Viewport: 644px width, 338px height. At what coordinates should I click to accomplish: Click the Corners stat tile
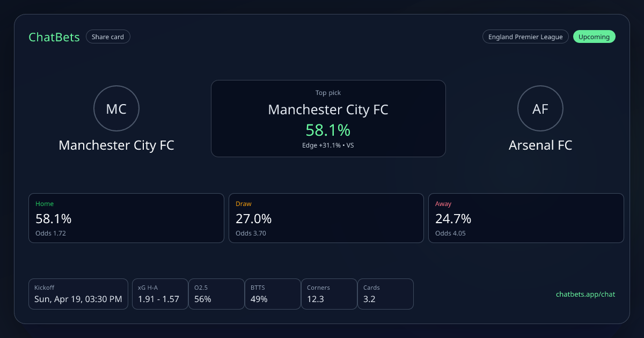(x=329, y=294)
